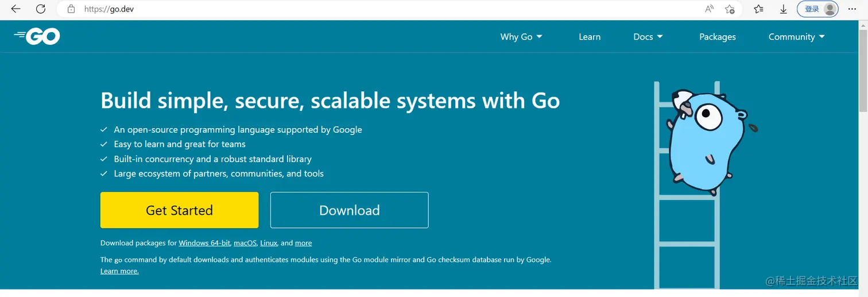
Task: Expand the Why Go dropdown menu
Action: coord(521,37)
